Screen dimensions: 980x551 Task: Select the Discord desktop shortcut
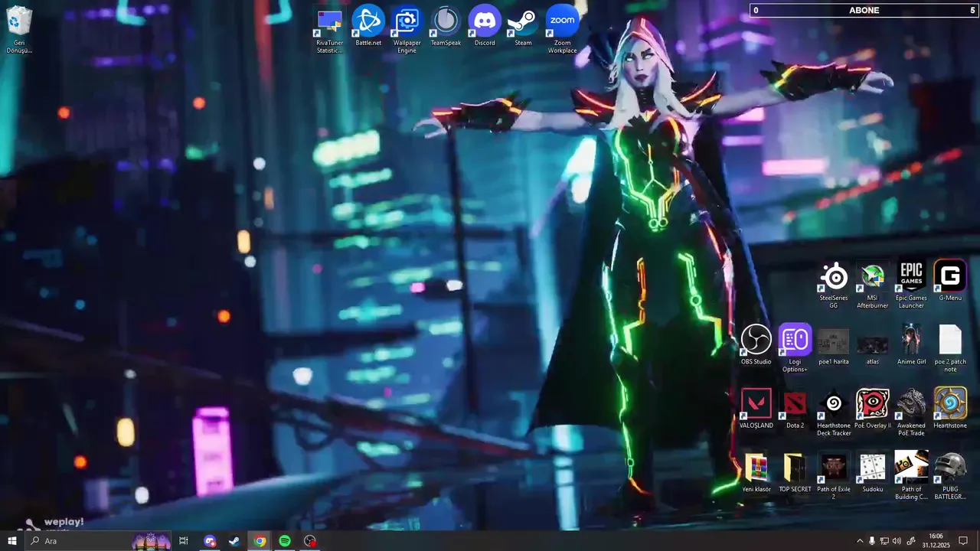(485, 27)
